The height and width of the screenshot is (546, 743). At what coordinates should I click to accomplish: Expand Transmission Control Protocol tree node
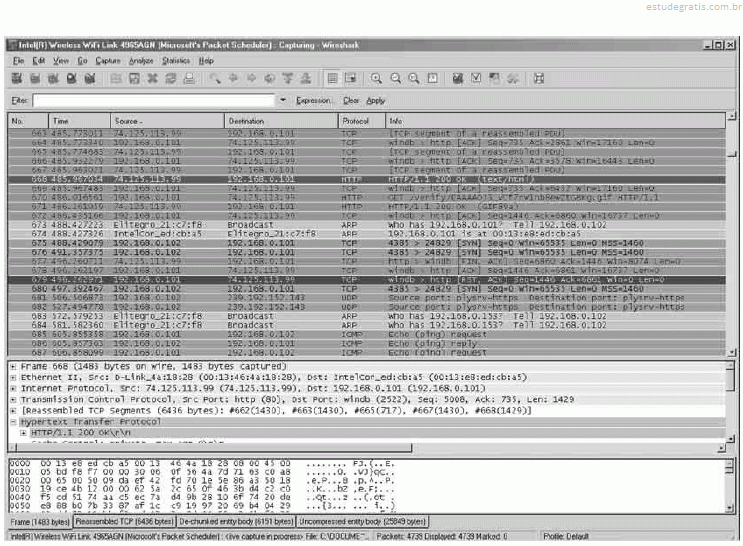coord(14,400)
